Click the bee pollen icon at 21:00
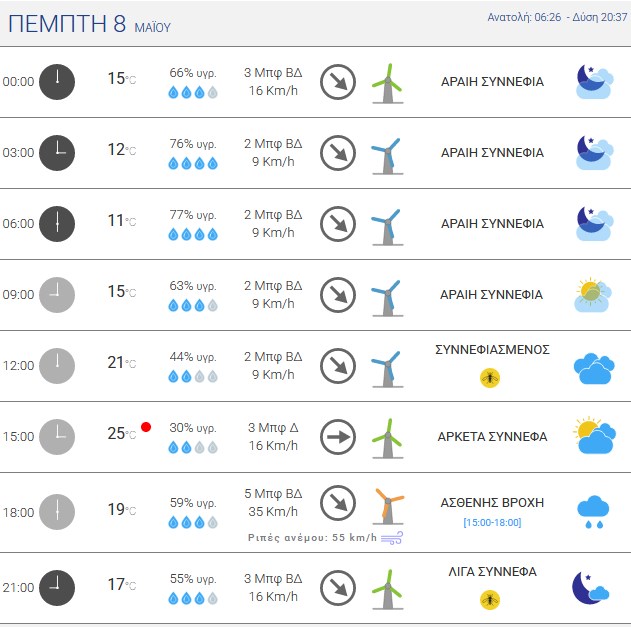 click(490, 600)
